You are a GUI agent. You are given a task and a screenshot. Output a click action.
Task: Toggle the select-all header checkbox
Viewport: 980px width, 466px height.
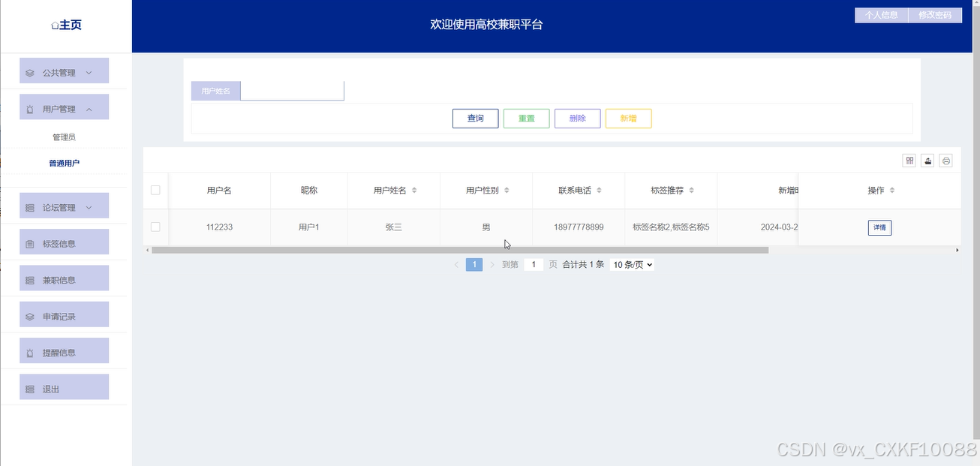pyautogui.click(x=155, y=190)
